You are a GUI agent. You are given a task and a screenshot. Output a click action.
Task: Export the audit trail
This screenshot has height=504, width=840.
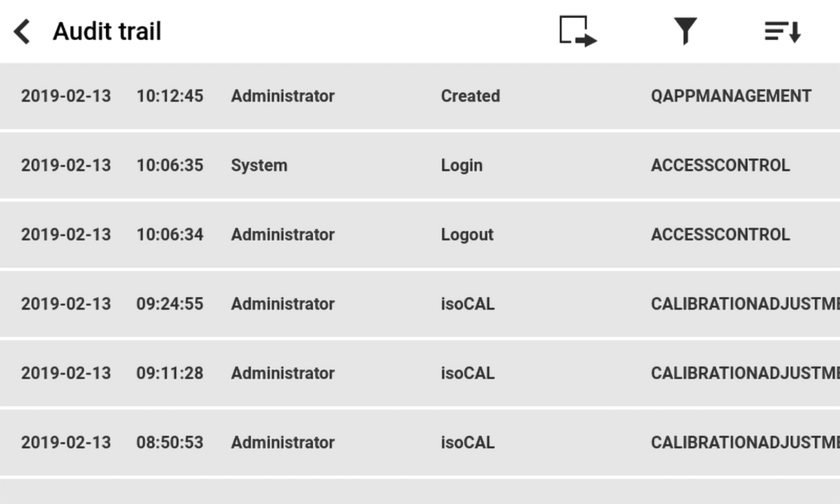577,31
